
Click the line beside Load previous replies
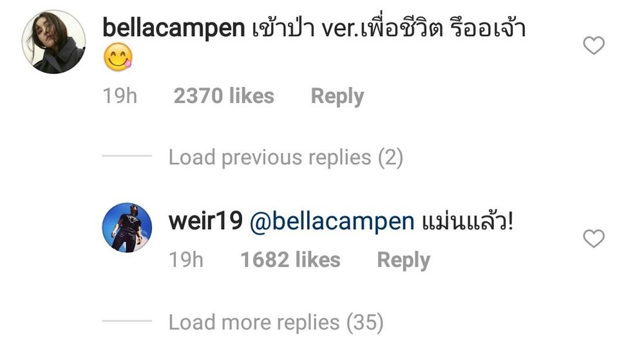127,156
